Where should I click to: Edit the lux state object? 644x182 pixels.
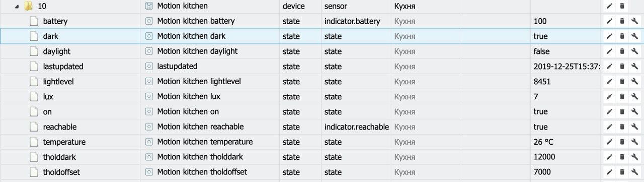(x=609, y=96)
